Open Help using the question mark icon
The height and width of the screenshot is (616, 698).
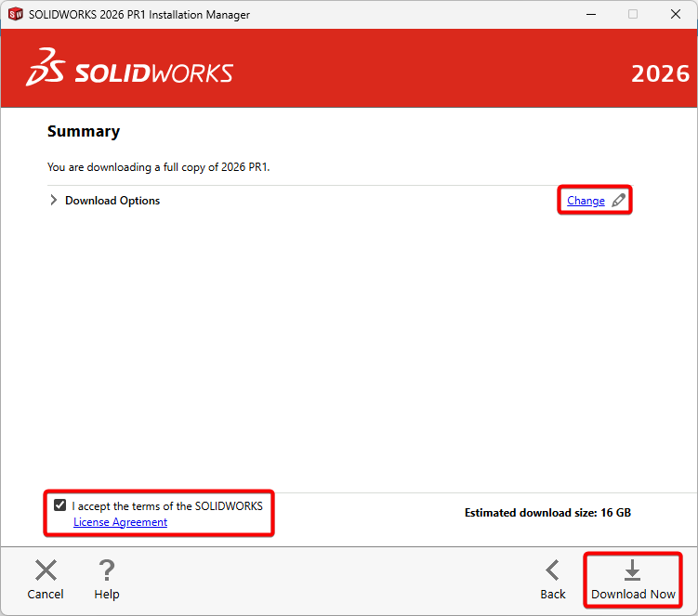point(107,570)
